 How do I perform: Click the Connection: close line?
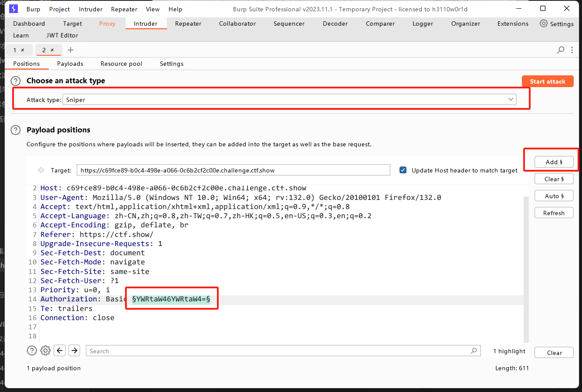coord(78,318)
